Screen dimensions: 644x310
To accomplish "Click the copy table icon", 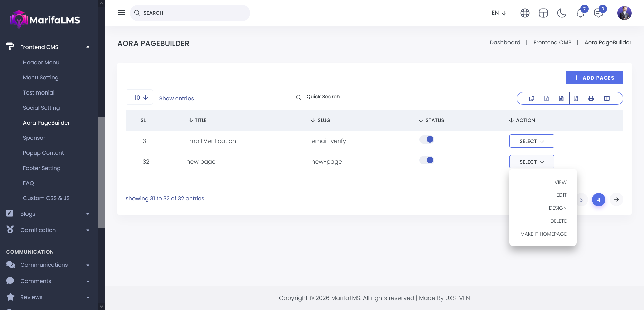I will (x=532, y=98).
